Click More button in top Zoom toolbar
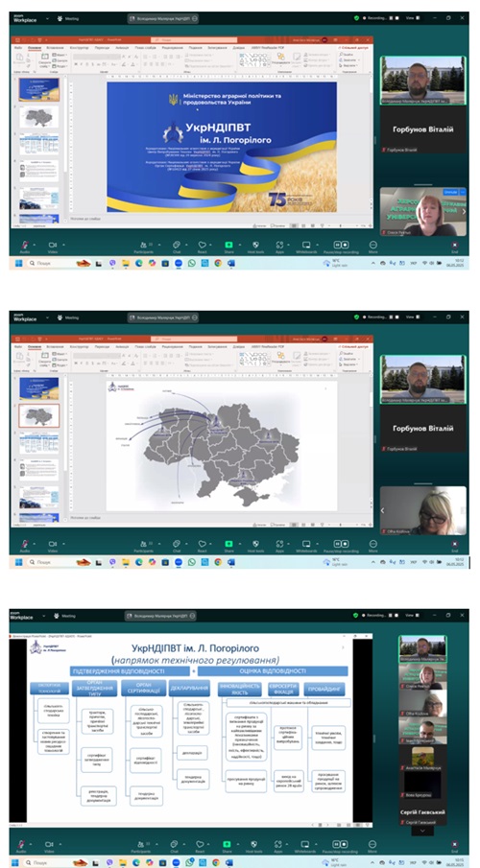Viewport: 480px width, 868px height. point(373,246)
